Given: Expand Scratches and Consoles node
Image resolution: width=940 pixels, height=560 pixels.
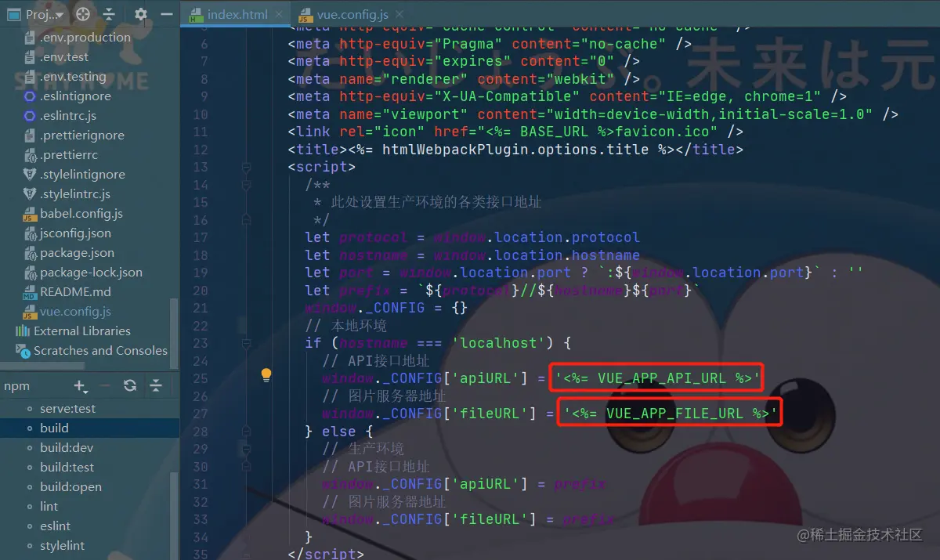Looking at the screenshot, I should pyautogui.click(x=100, y=351).
